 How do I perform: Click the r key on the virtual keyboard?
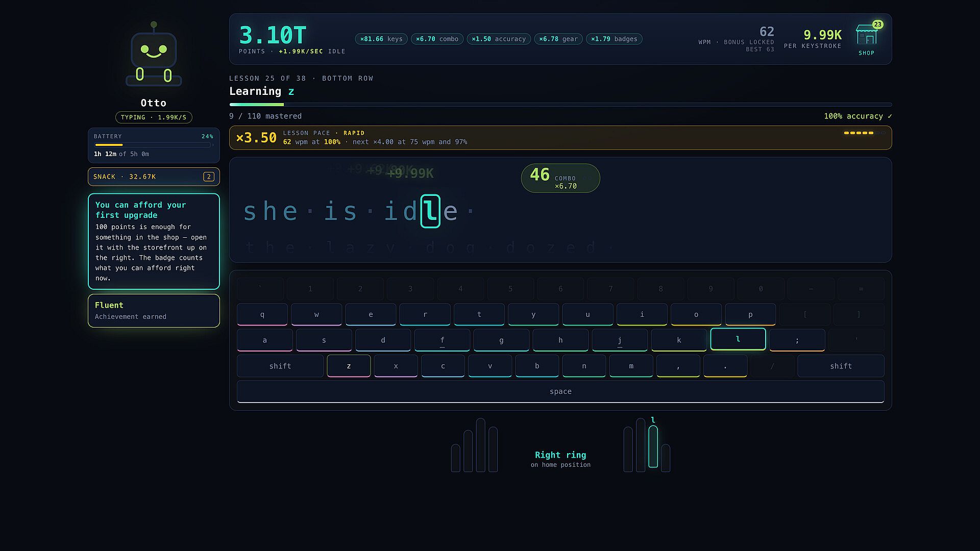coord(425,314)
